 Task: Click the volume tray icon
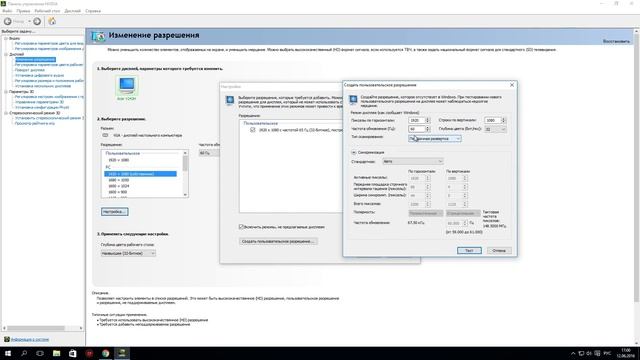[x=589, y=353]
